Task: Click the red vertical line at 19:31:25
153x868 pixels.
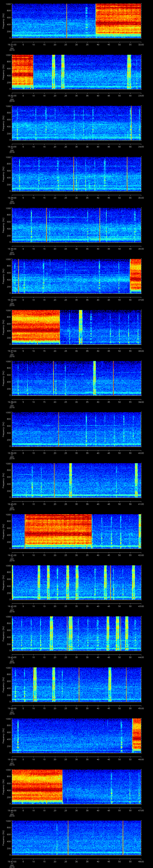Action: [67, 21]
